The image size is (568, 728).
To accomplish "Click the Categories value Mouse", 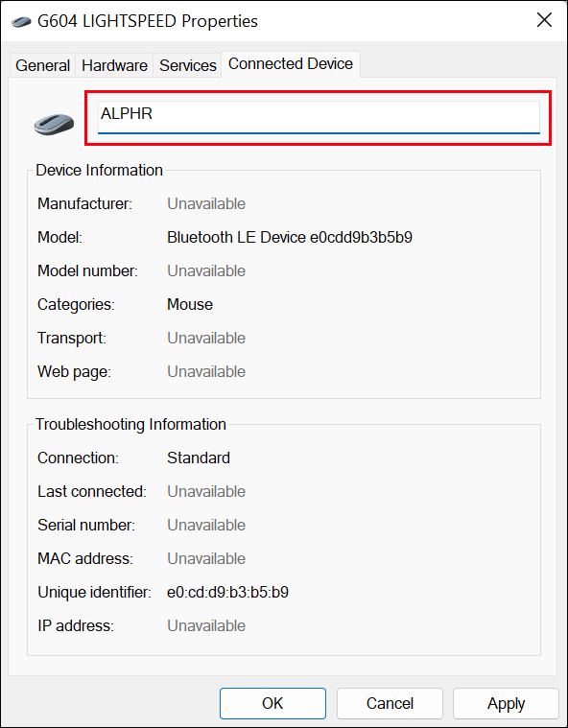I will pyautogui.click(x=190, y=305).
